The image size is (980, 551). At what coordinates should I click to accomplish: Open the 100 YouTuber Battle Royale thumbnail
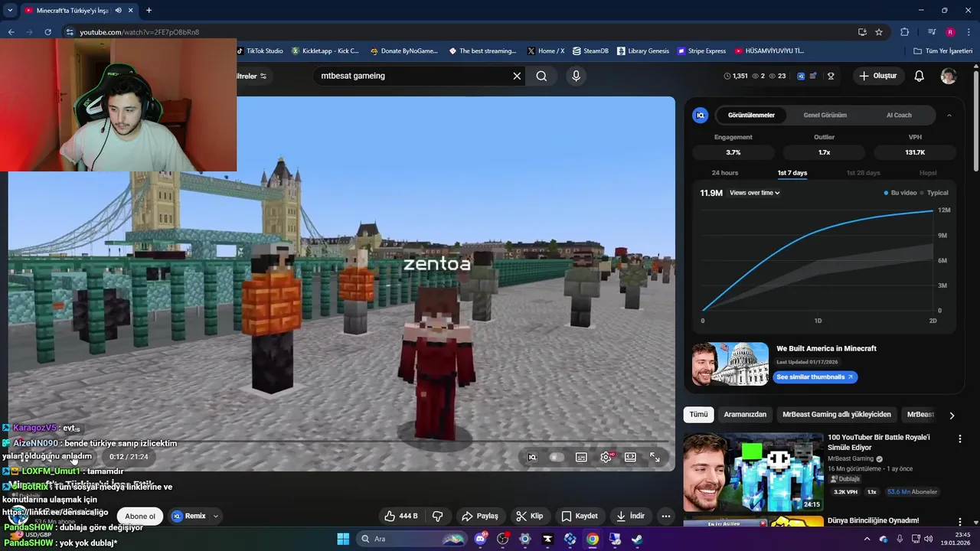(753, 473)
